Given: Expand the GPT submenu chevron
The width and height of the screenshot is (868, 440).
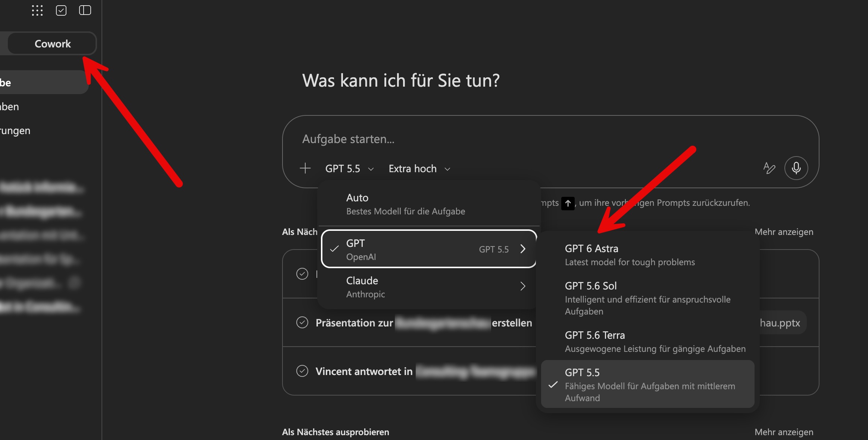Looking at the screenshot, I should point(523,249).
